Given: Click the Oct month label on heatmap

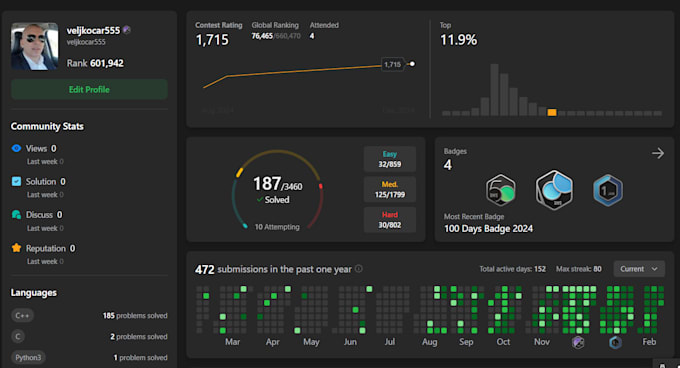Looking at the screenshot, I should tap(503, 342).
